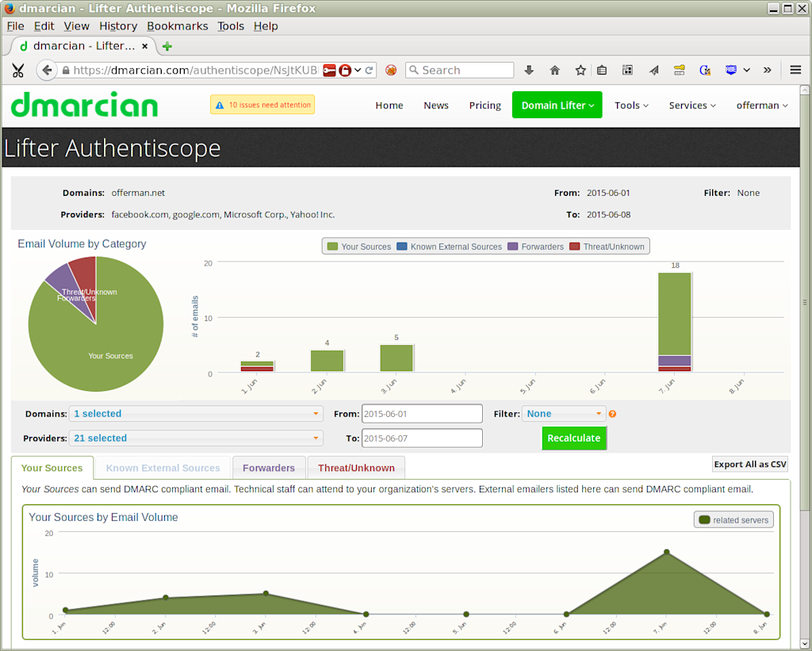Toggle Your Sources legend entry

359,247
